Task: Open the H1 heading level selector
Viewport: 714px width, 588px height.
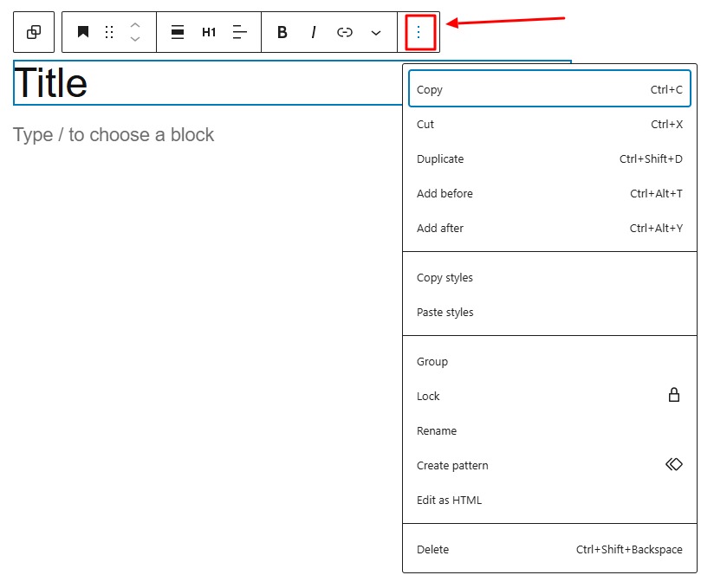Action: (209, 32)
